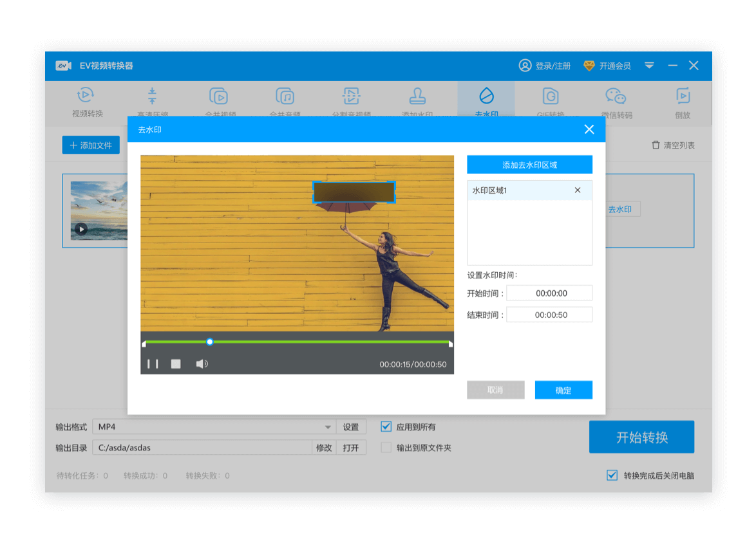The image size is (756, 543).
Task: Remove 水印区域1 with its X icon
Action: (577, 190)
